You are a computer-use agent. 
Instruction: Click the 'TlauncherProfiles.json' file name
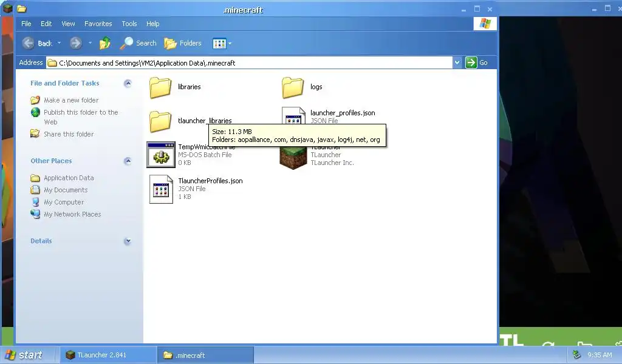[210, 181]
